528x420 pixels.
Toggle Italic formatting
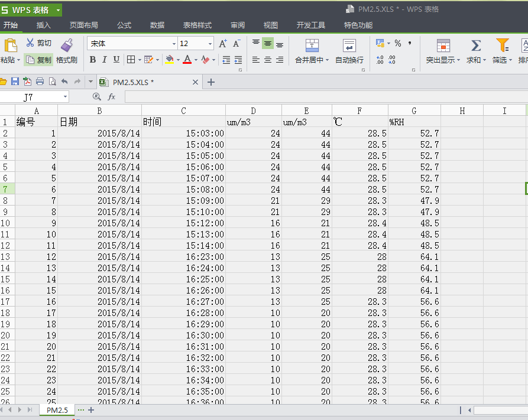coord(105,60)
